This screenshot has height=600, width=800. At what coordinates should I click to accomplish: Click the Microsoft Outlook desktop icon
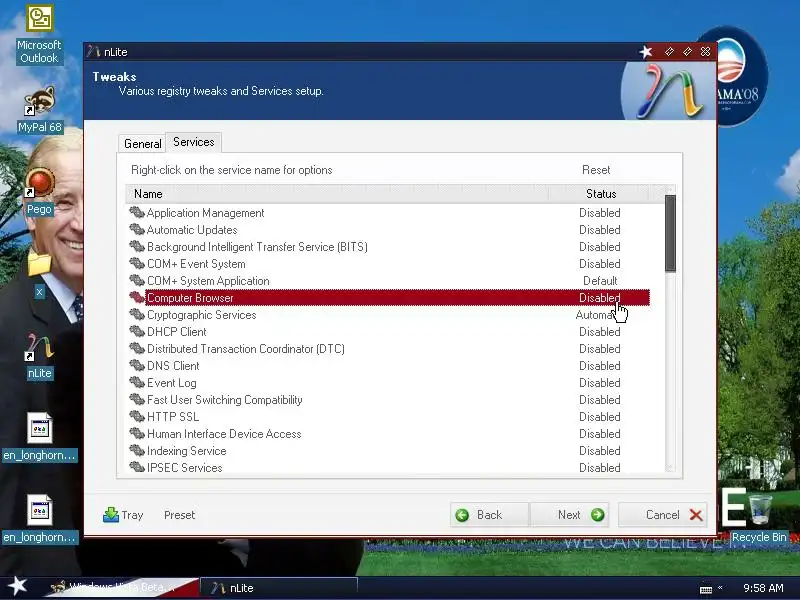(40, 18)
